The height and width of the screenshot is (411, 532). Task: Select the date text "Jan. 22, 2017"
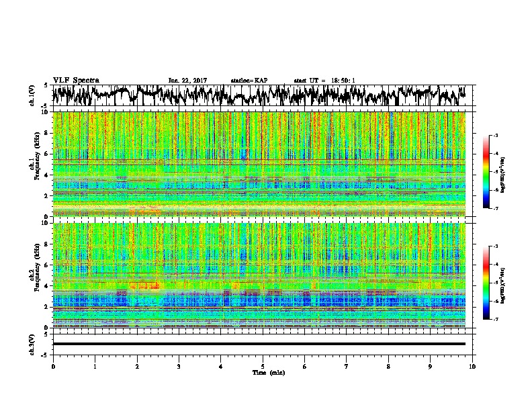click(187, 81)
